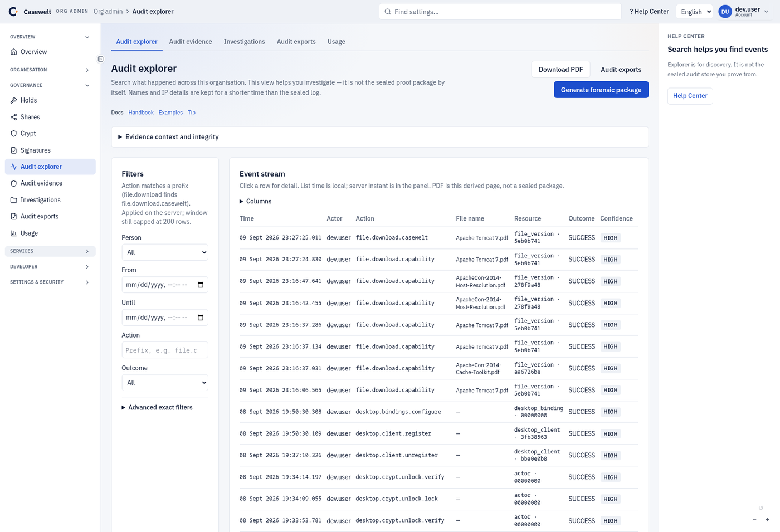Open the English language dropdown
The width and height of the screenshot is (780, 532).
click(694, 12)
